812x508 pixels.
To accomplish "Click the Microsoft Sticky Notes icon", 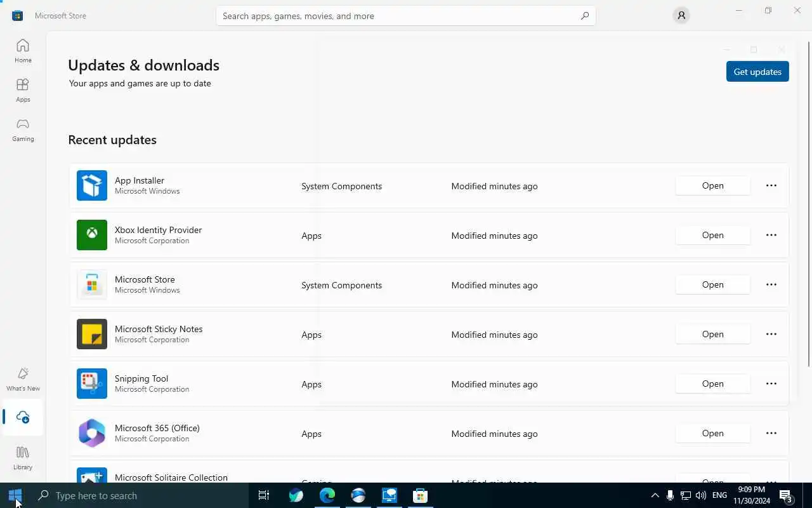I will coord(92,334).
